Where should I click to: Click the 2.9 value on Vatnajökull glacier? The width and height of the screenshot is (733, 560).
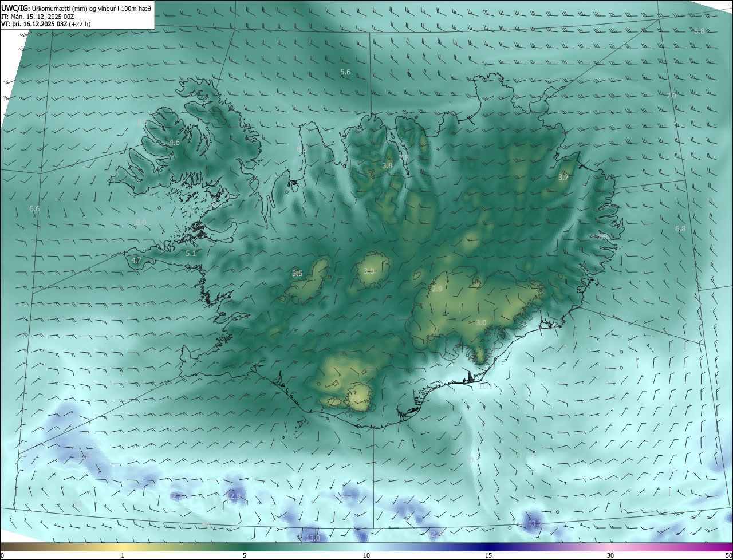[x=437, y=289]
